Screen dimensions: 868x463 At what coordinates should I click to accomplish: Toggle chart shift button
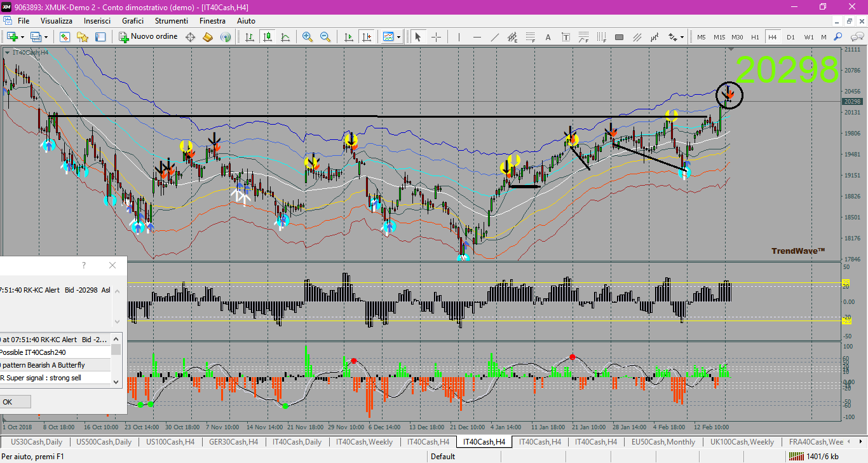(x=366, y=37)
